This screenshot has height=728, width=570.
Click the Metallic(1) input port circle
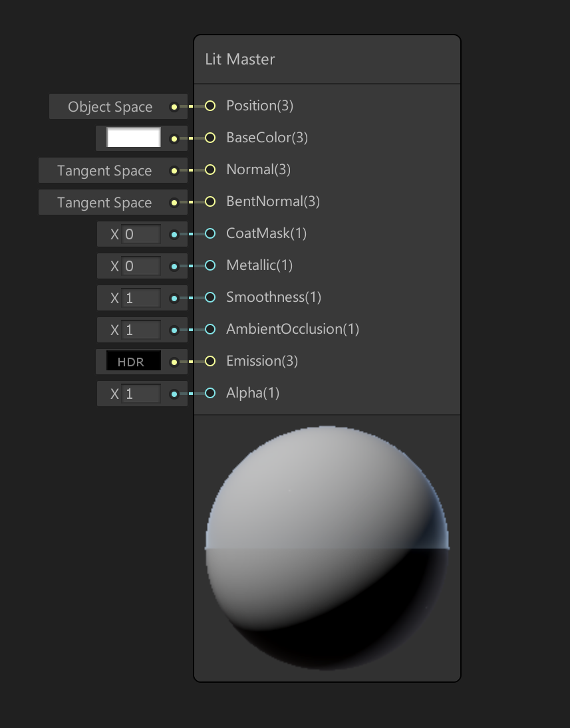tap(210, 265)
